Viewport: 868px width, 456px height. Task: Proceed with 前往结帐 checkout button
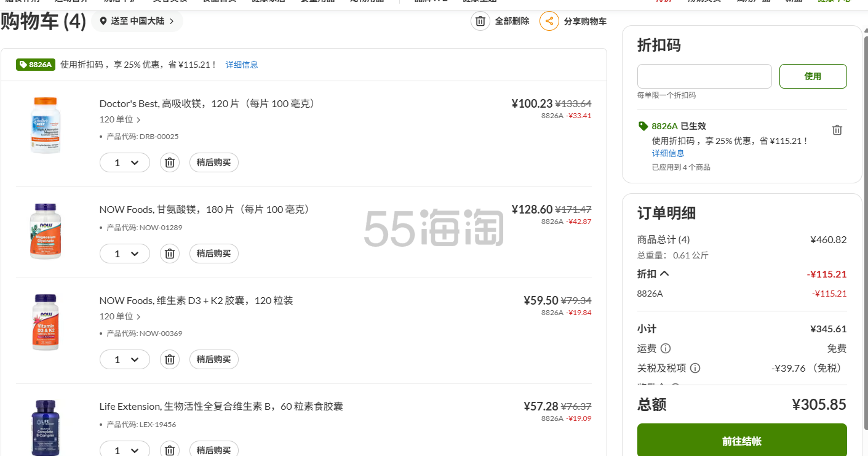[x=742, y=440]
